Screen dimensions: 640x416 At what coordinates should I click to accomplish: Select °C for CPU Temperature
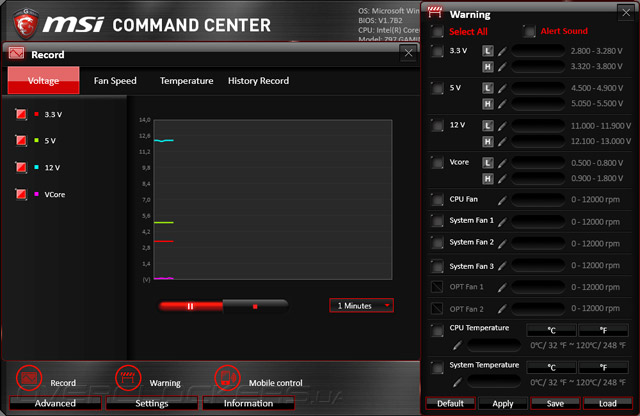point(551,330)
